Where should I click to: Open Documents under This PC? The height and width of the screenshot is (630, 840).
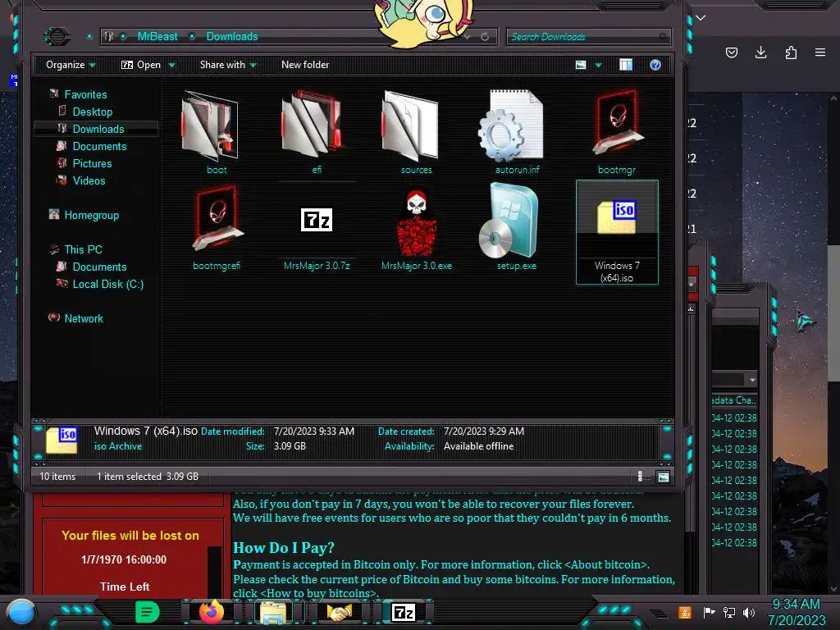click(99, 267)
